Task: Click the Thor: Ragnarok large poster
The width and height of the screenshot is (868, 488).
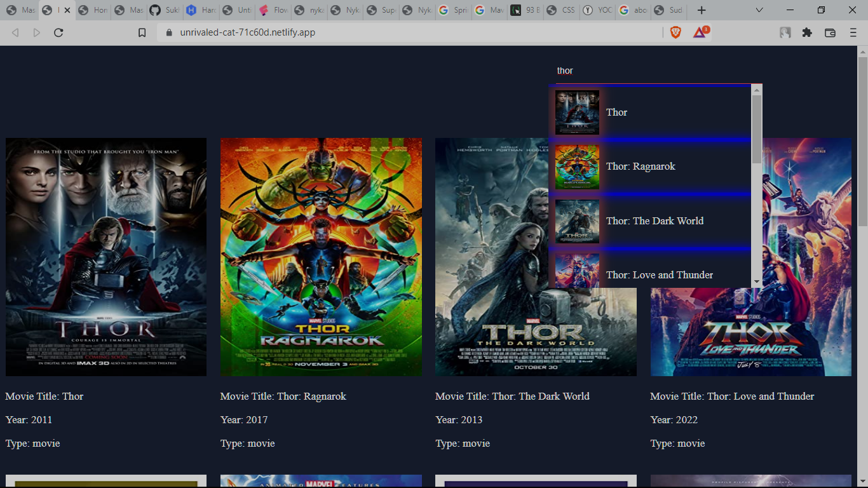Action: coord(321,257)
